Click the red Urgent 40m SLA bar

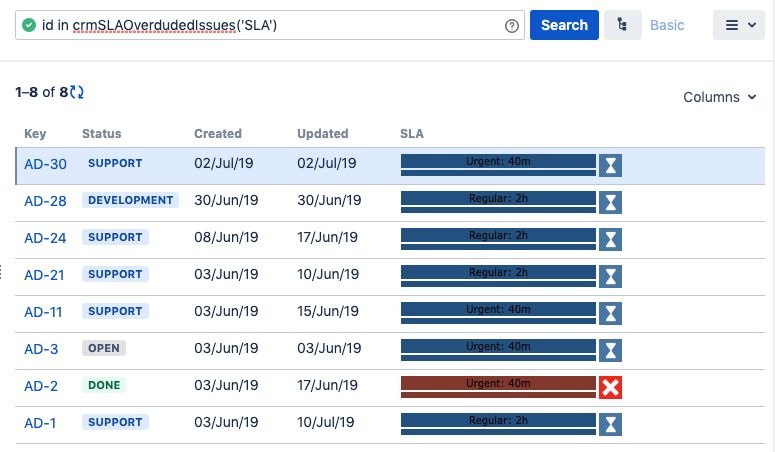(x=498, y=383)
